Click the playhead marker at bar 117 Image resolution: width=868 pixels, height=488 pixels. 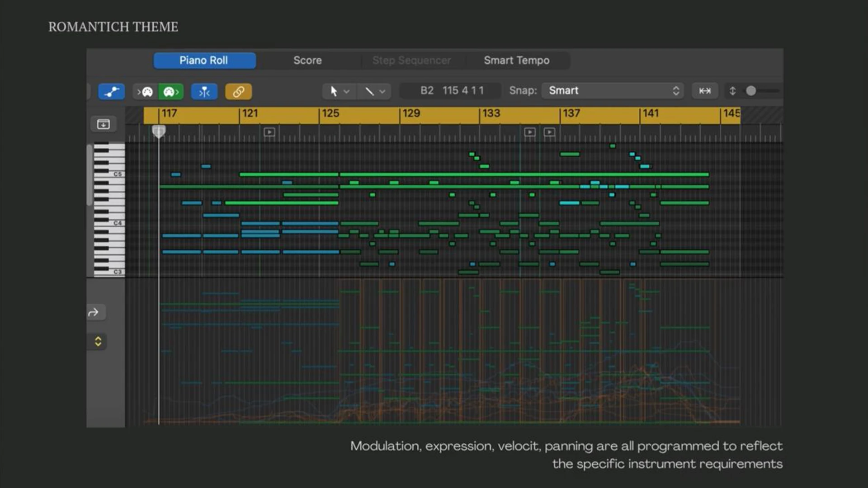coord(159,131)
